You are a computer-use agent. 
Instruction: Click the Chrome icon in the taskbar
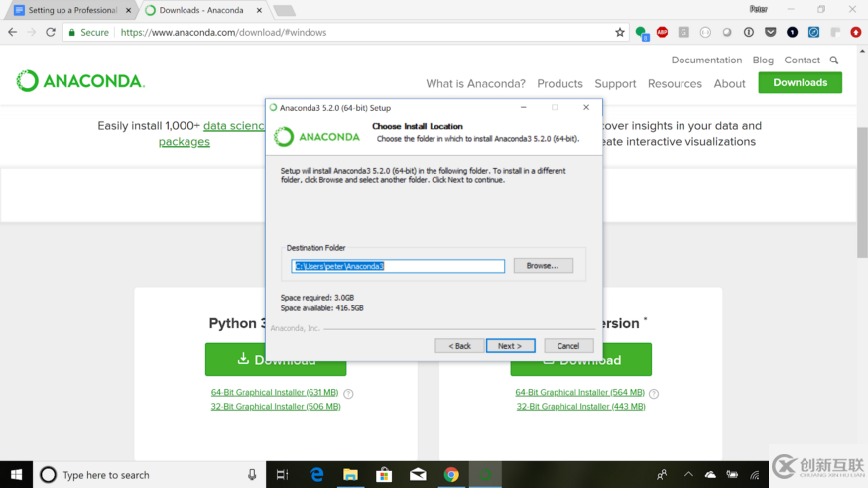(451, 475)
